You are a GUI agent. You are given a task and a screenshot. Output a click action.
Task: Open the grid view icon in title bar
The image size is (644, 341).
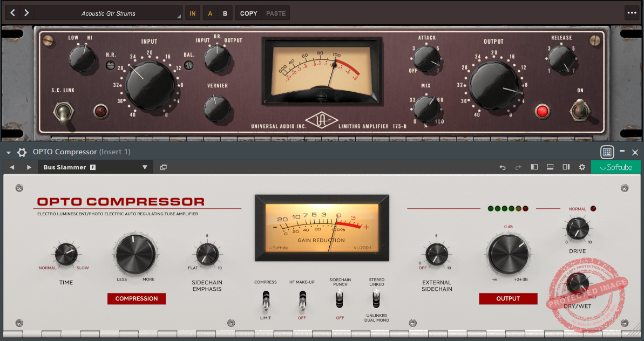(607, 152)
